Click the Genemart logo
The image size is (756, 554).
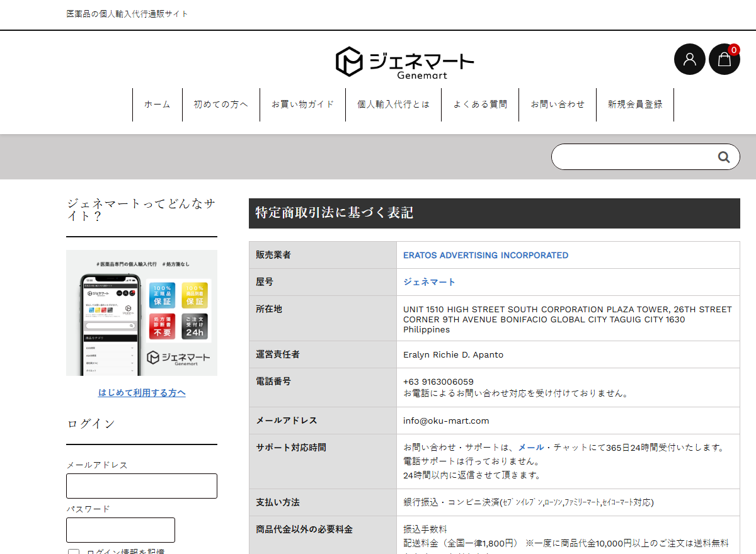(x=404, y=62)
